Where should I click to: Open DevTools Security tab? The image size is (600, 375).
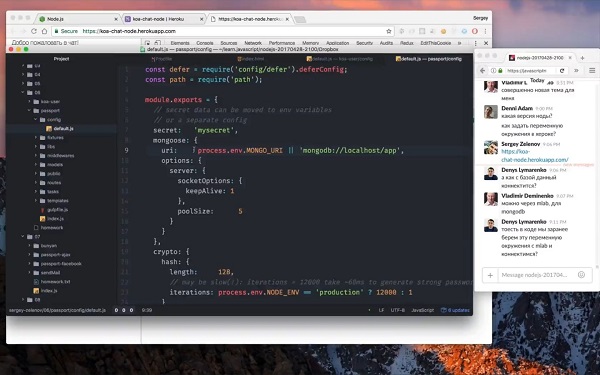tap(364, 43)
